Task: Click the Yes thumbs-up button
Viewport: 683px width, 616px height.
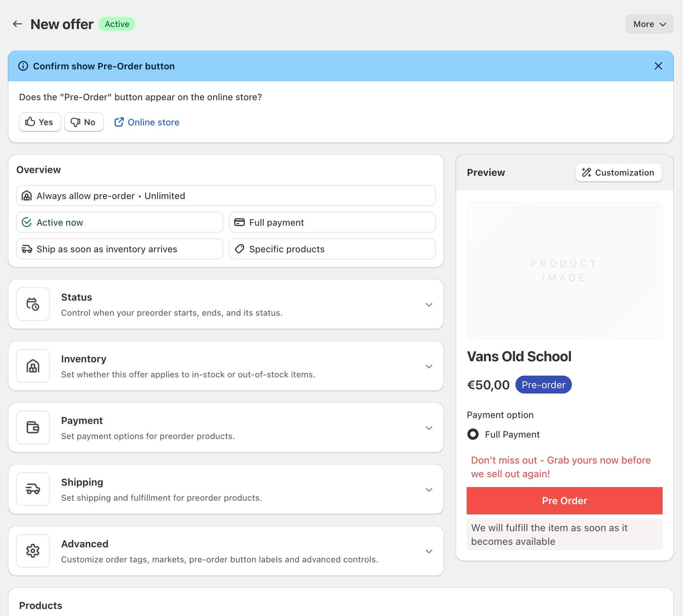Action: pos(40,122)
